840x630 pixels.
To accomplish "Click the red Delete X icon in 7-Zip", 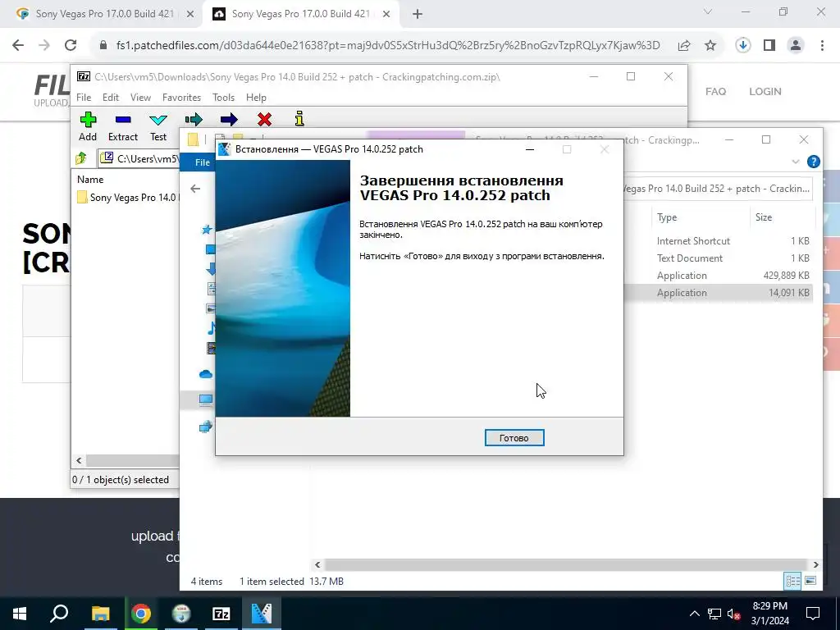I will click(x=264, y=119).
